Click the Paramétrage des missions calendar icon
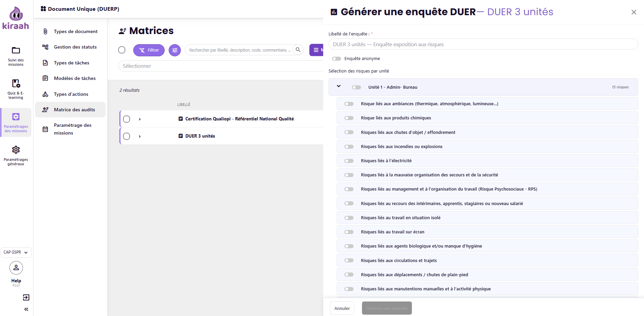644x316 pixels. click(x=45, y=129)
